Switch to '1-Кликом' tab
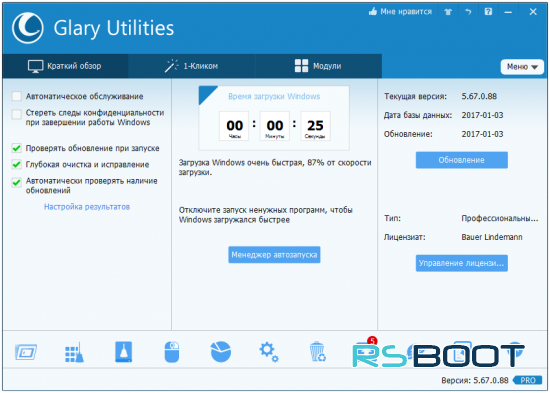 pyautogui.click(x=192, y=66)
